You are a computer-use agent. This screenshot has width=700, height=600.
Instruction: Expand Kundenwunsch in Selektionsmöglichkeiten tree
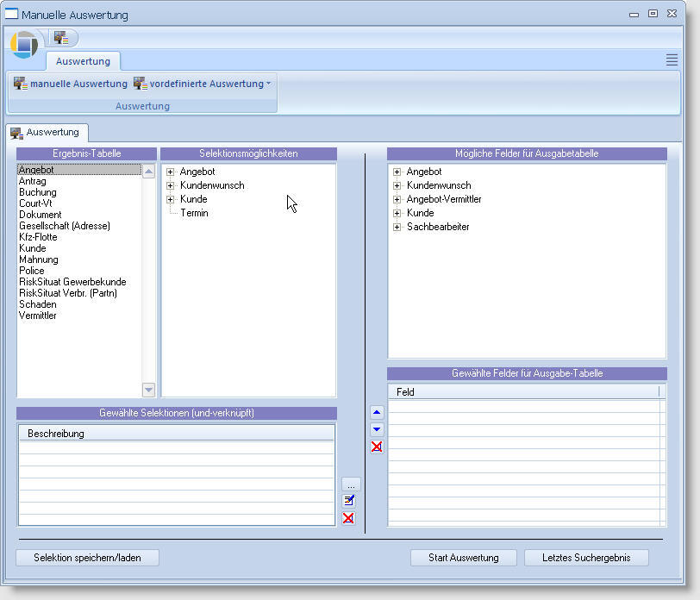171,185
